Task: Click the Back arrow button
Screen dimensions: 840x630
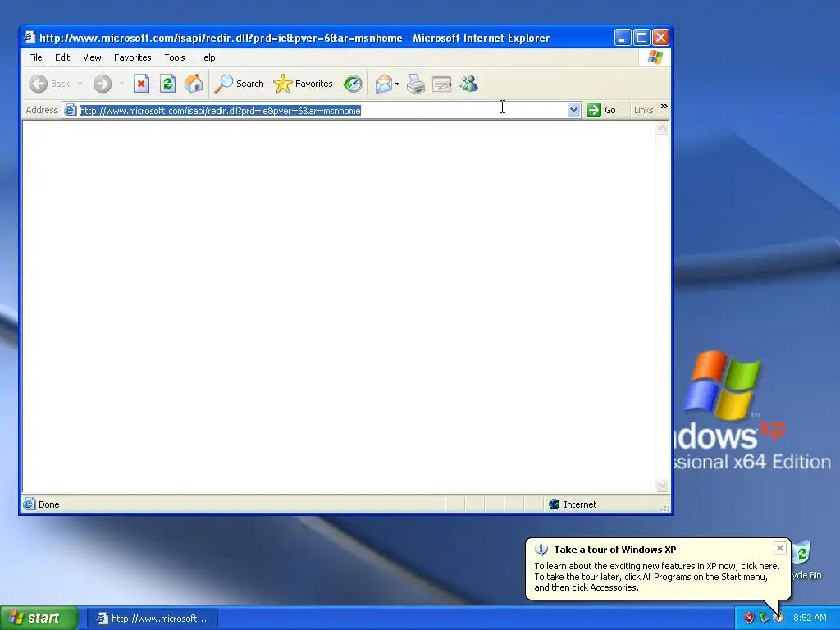Action: (x=39, y=84)
